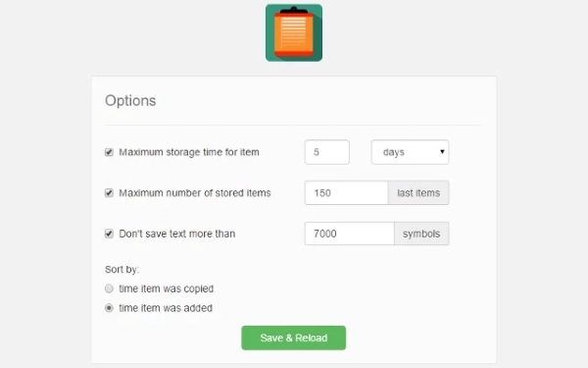Click Maximum storage time for item label

coord(189,152)
